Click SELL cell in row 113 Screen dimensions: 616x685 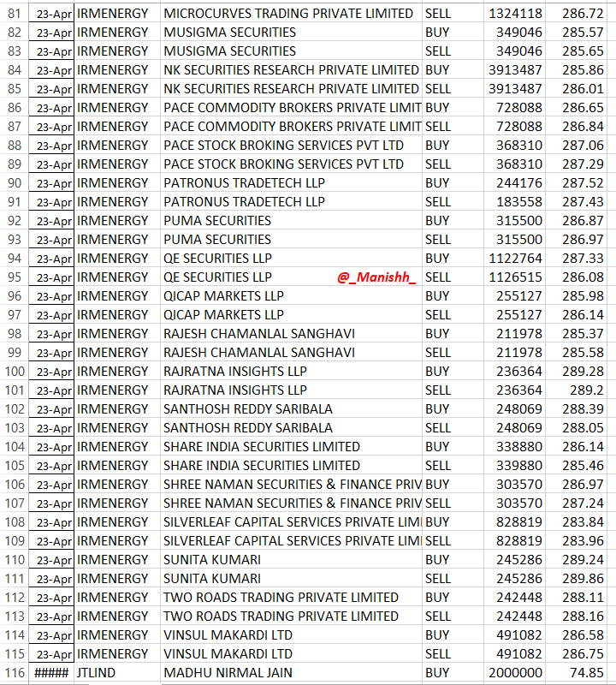point(453,616)
